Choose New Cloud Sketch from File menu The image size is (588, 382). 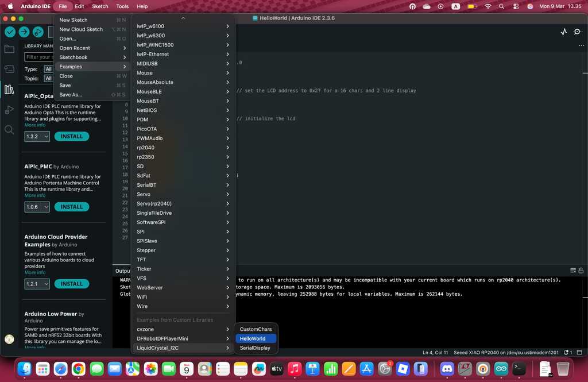[x=92, y=29]
